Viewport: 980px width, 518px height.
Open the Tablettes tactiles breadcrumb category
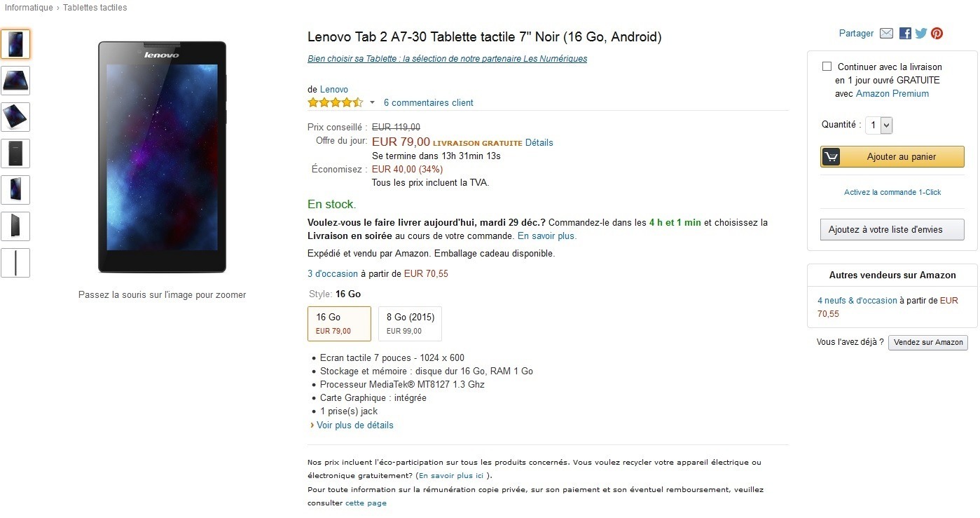95,7
